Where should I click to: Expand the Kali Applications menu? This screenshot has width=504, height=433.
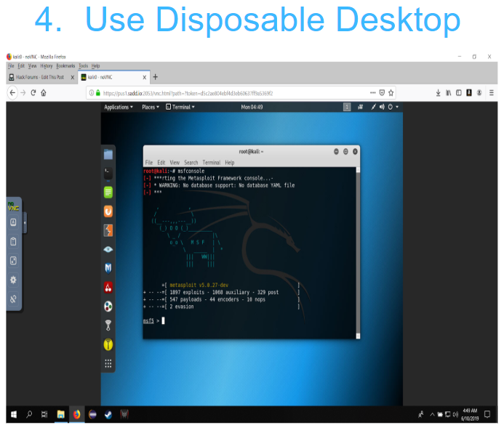click(x=119, y=107)
